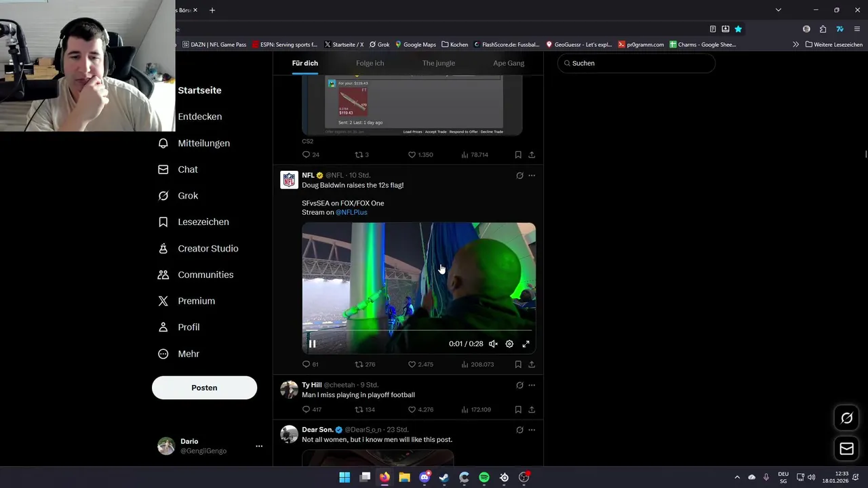The width and height of the screenshot is (868, 488).
Task: Share the CS2 post
Action: pyautogui.click(x=532, y=155)
